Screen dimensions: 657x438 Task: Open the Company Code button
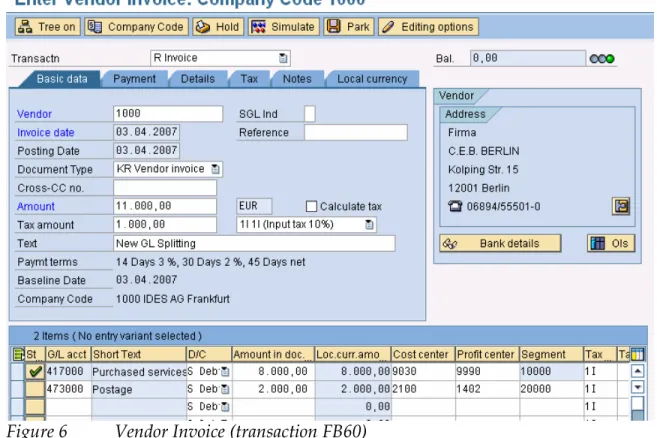tap(136, 27)
